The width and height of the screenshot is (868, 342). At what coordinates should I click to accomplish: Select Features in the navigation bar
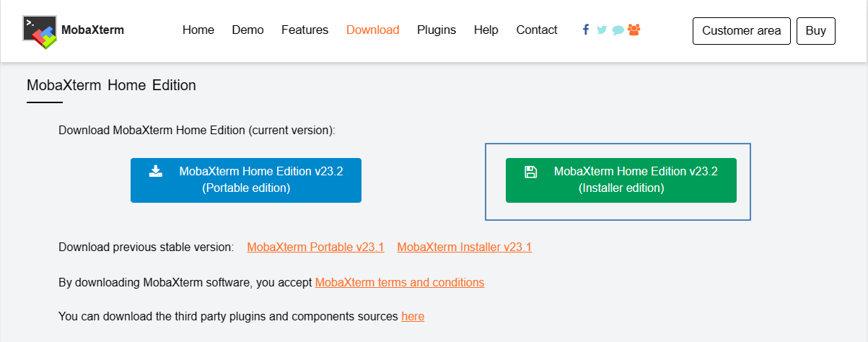pyautogui.click(x=304, y=30)
